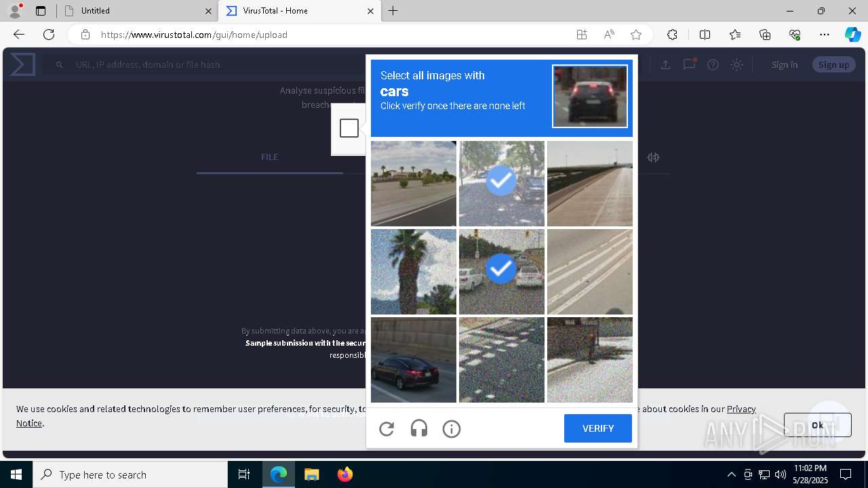Click the search magnifier icon
868x488 pixels.
coord(60,64)
